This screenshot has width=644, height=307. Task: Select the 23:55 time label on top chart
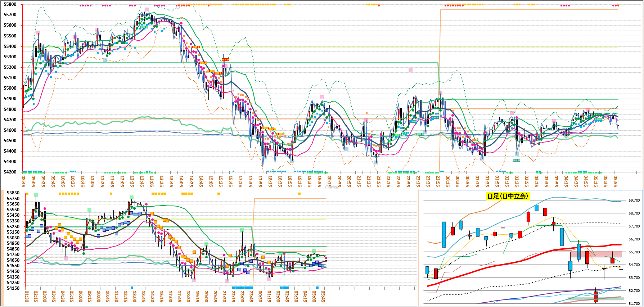[438, 181]
